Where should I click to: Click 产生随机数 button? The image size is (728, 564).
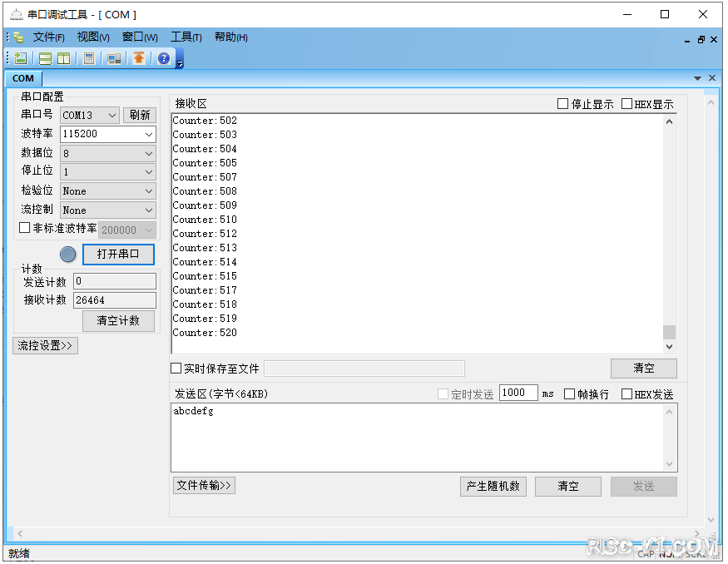[493, 486]
